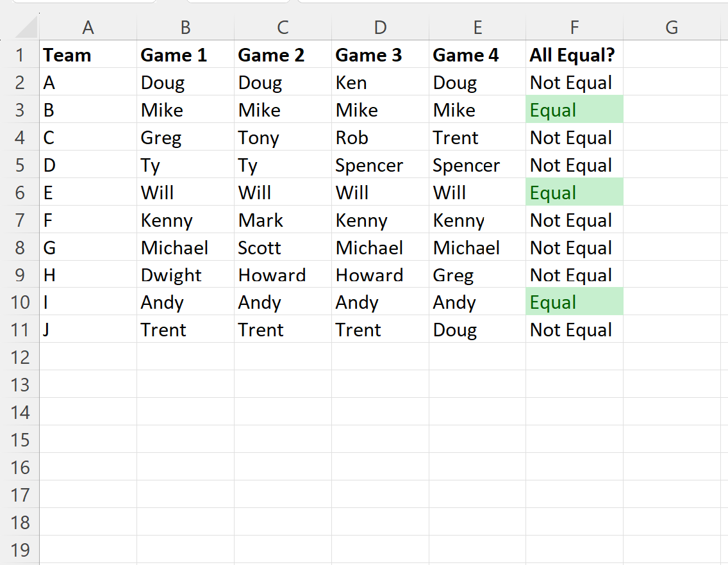
Task: Click the 'Game 1' header cell
Action: [185, 55]
